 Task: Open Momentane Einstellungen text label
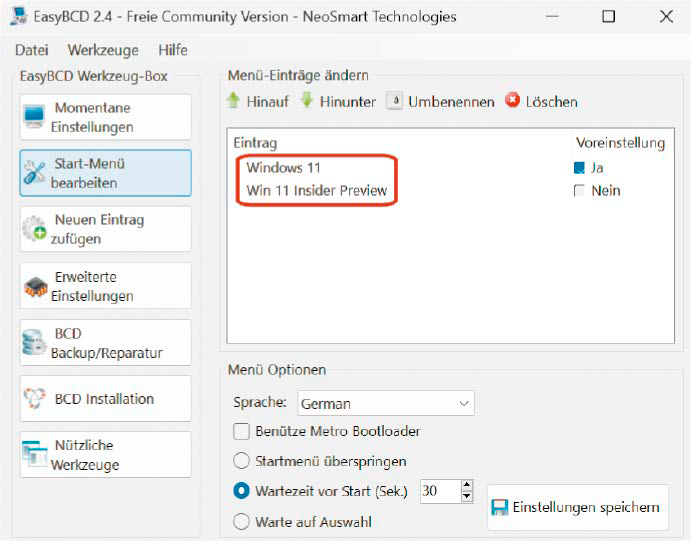point(92,117)
